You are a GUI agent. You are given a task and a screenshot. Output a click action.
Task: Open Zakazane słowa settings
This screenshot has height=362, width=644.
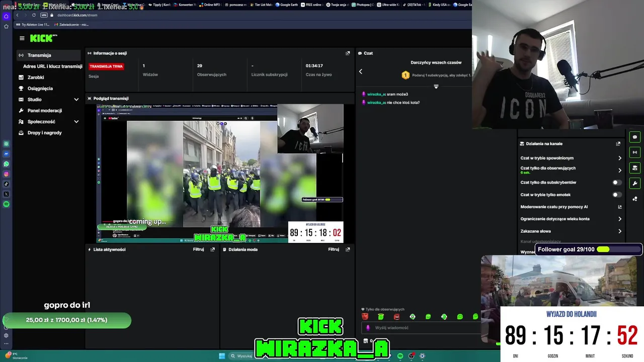point(571,231)
